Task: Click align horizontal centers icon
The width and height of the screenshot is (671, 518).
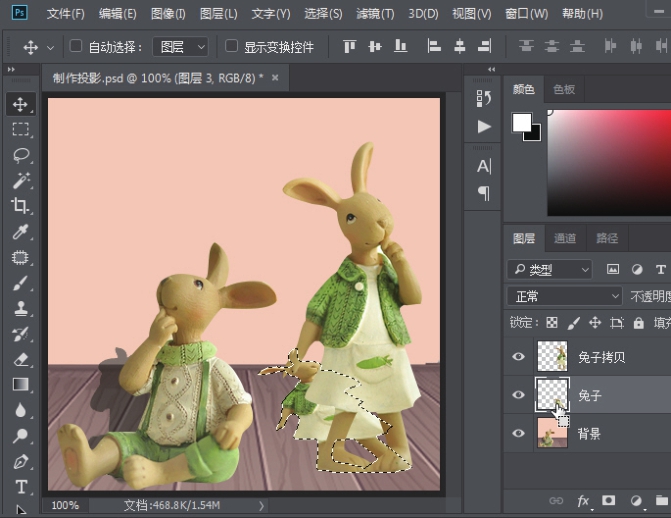Action: coord(460,46)
